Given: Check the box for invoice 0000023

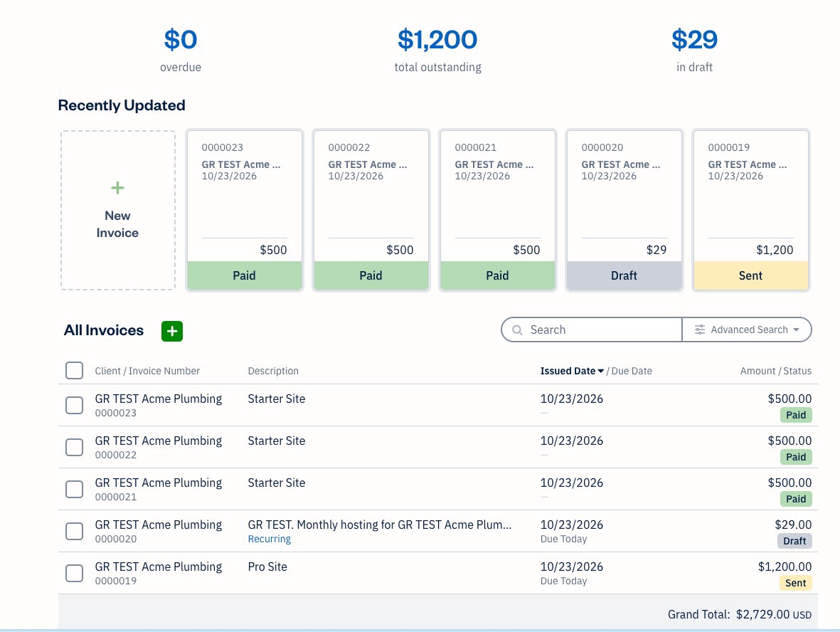Looking at the screenshot, I should [x=75, y=405].
